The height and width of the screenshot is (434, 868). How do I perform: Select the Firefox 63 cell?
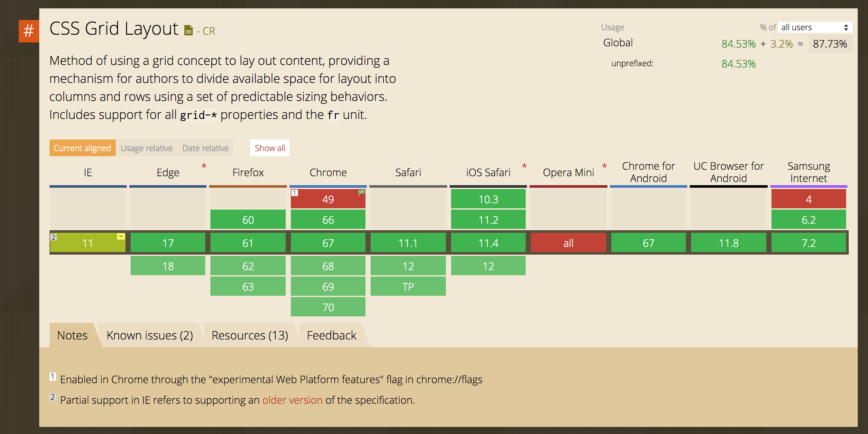click(248, 286)
